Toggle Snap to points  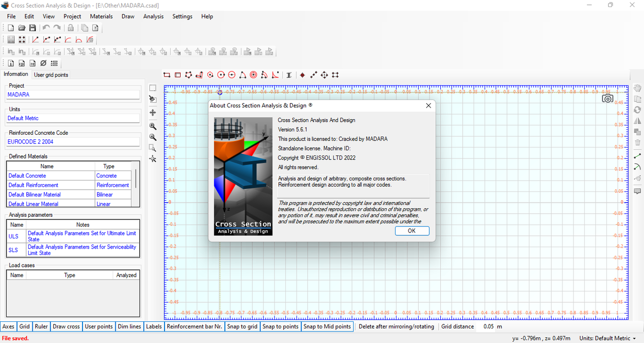point(280,326)
